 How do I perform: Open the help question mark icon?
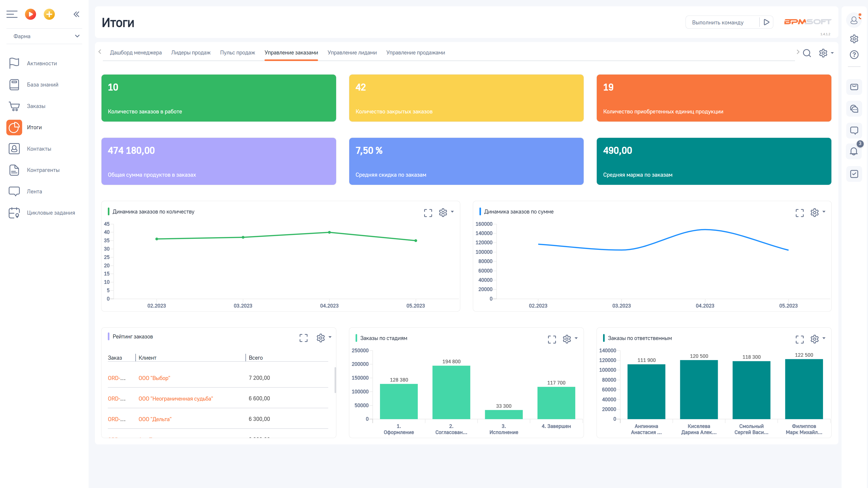click(x=854, y=54)
